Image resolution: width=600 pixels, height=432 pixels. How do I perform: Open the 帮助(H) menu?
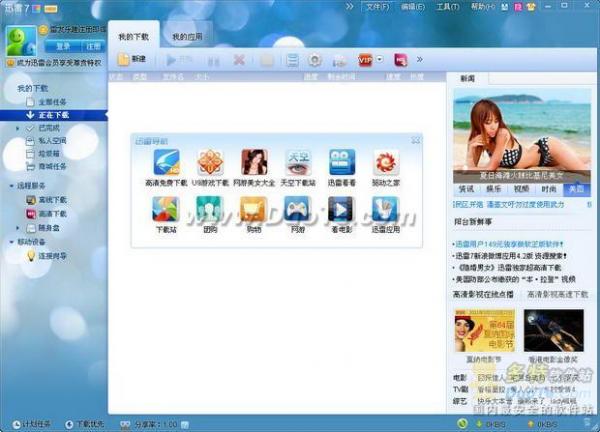tap(483, 7)
